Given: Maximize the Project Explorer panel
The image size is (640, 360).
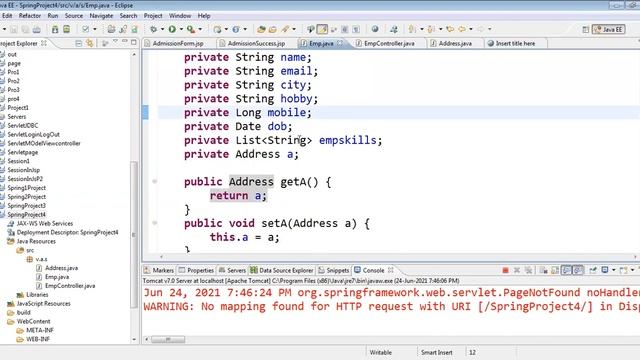Looking at the screenshot, I should (133, 42).
